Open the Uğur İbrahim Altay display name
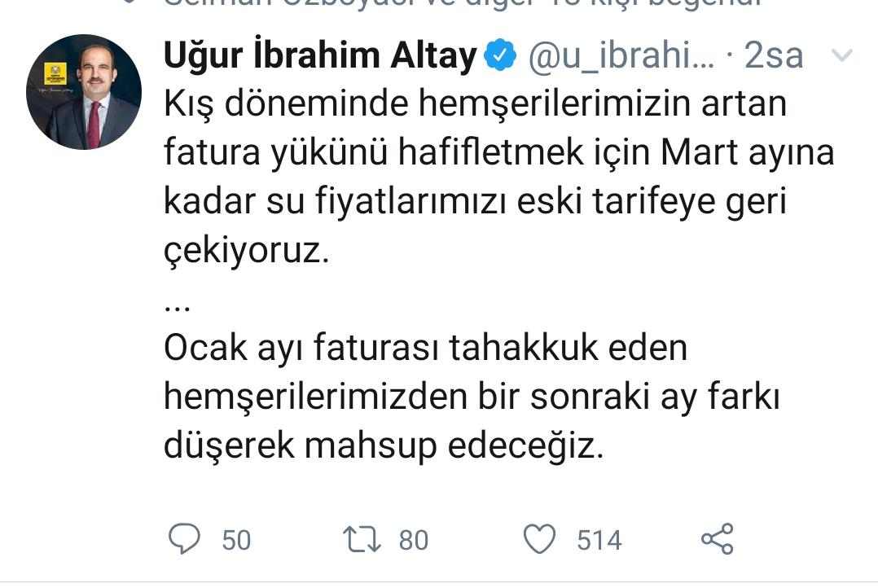The image size is (878, 588). (320, 55)
